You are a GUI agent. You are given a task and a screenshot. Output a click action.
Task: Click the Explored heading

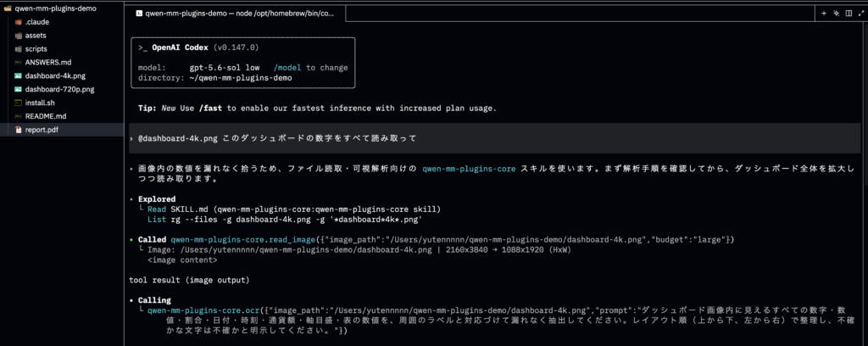click(157, 199)
